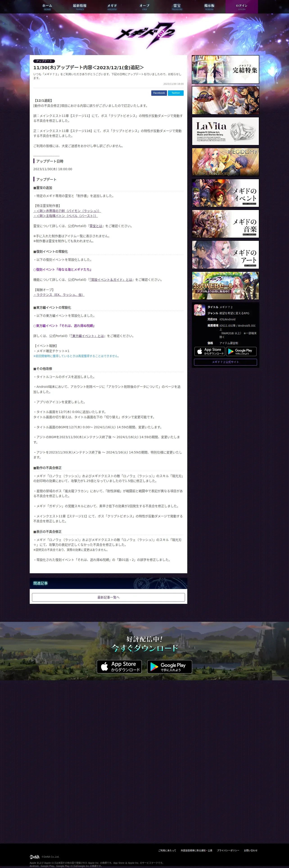Open the 東方編イベント とは link

pos(88,336)
